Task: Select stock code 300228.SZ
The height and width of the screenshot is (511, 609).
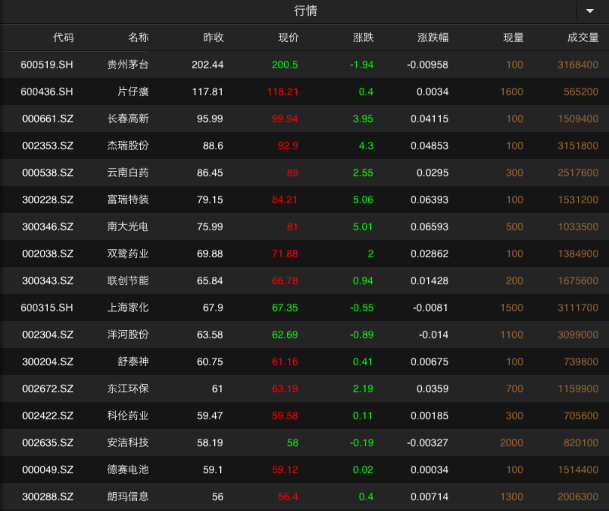Action: point(47,200)
